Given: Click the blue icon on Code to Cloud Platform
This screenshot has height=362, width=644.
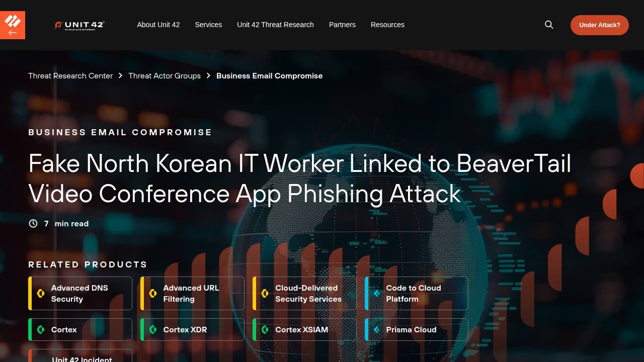Looking at the screenshot, I should point(377,293).
